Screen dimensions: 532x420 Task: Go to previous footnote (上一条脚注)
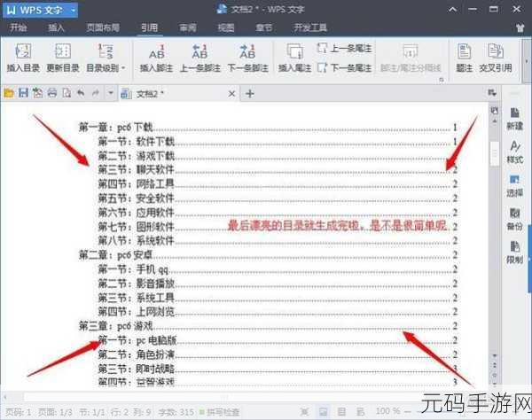click(x=200, y=58)
